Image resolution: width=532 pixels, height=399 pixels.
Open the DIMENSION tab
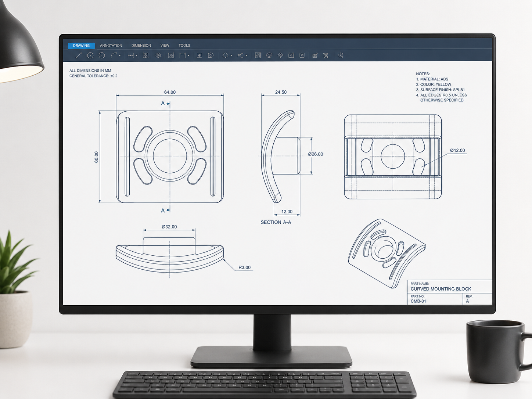tap(141, 46)
